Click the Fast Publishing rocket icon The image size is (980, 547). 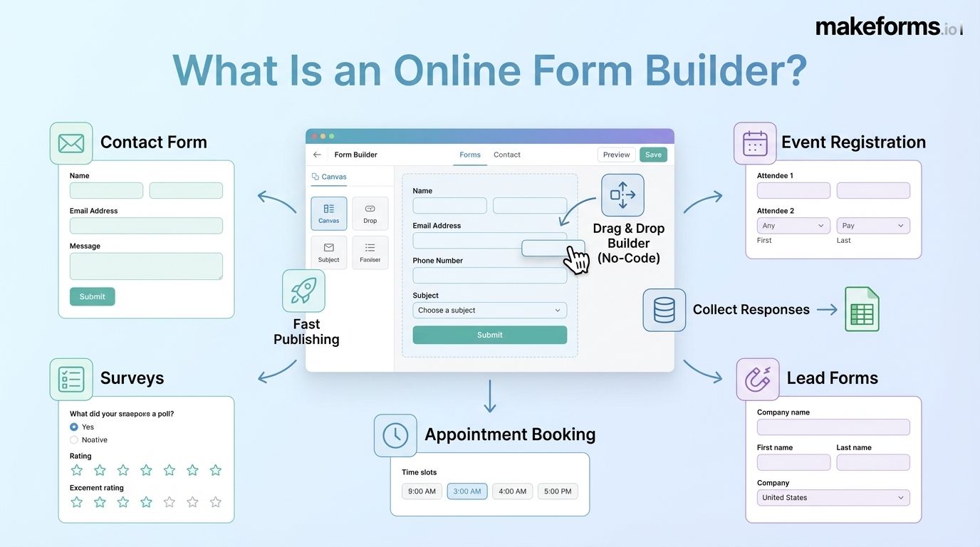(x=303, y=290)
